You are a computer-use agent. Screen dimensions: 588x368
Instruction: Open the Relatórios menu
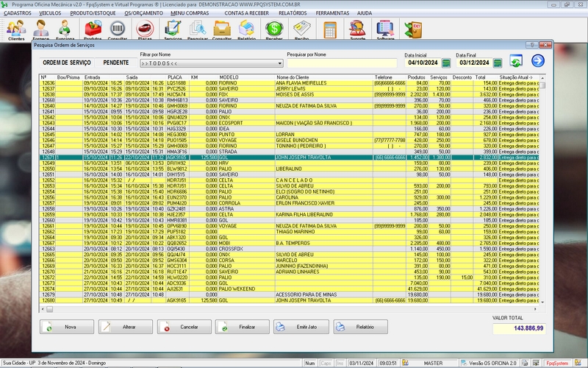(293, 13)
